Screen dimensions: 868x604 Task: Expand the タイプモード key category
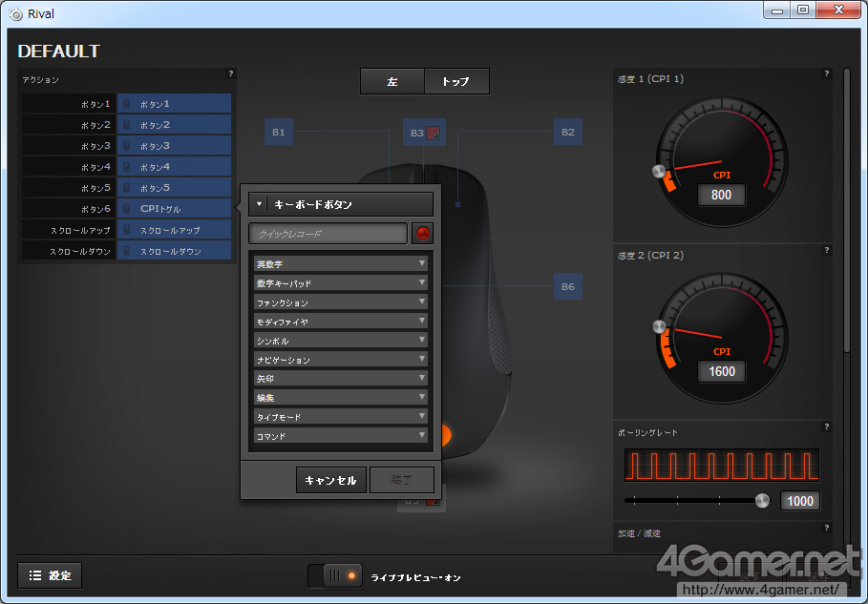(x=341, y=416)
